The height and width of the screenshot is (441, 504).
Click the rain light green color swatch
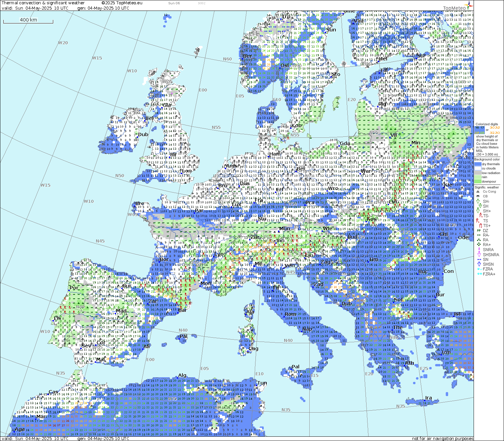click(478, 177)
